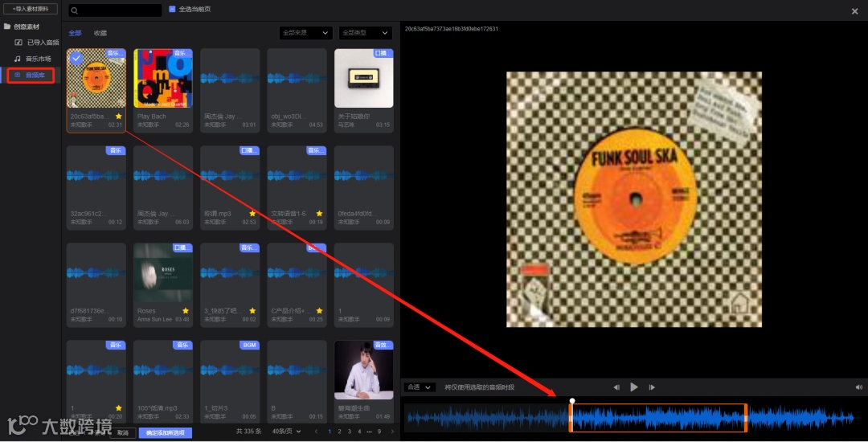Click the right orange handle of the waveform selection
The image size is (868, 442).
[x=746, y=418]
